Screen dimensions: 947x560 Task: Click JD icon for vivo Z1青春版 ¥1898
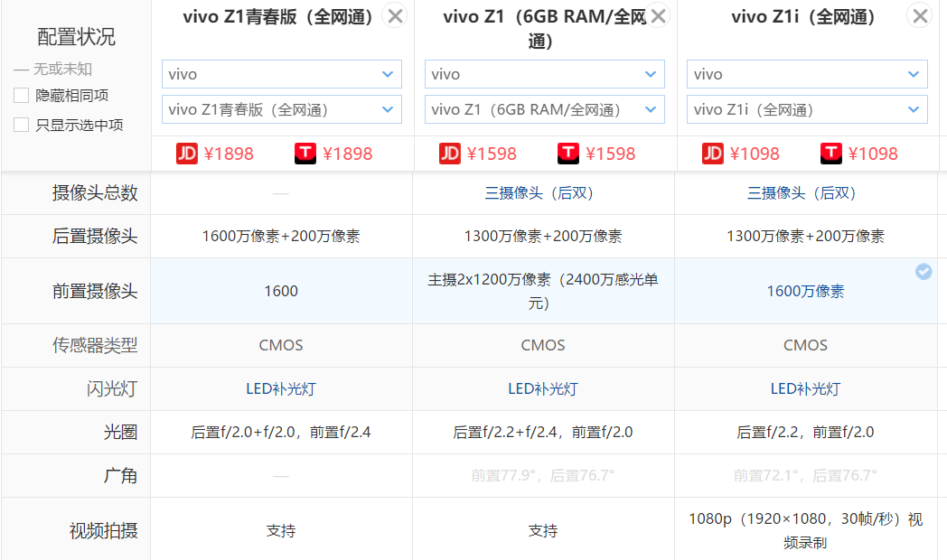pyautogui.click(x=187, y=154)
